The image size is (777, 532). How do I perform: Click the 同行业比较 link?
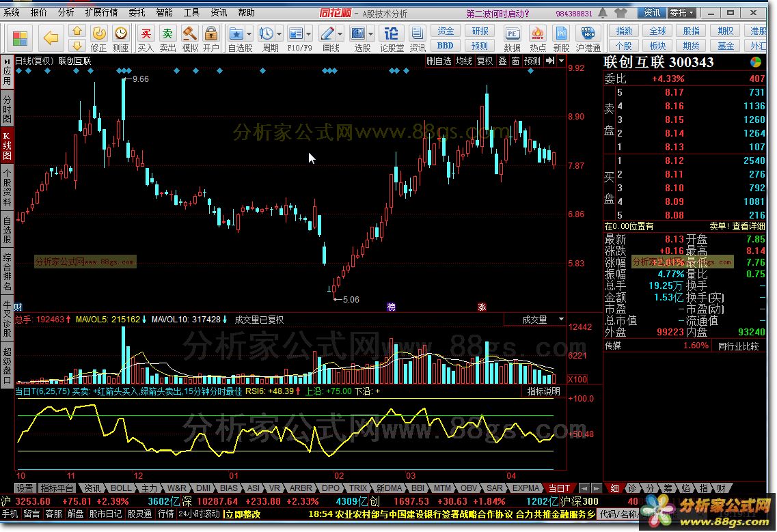point(738,346)
